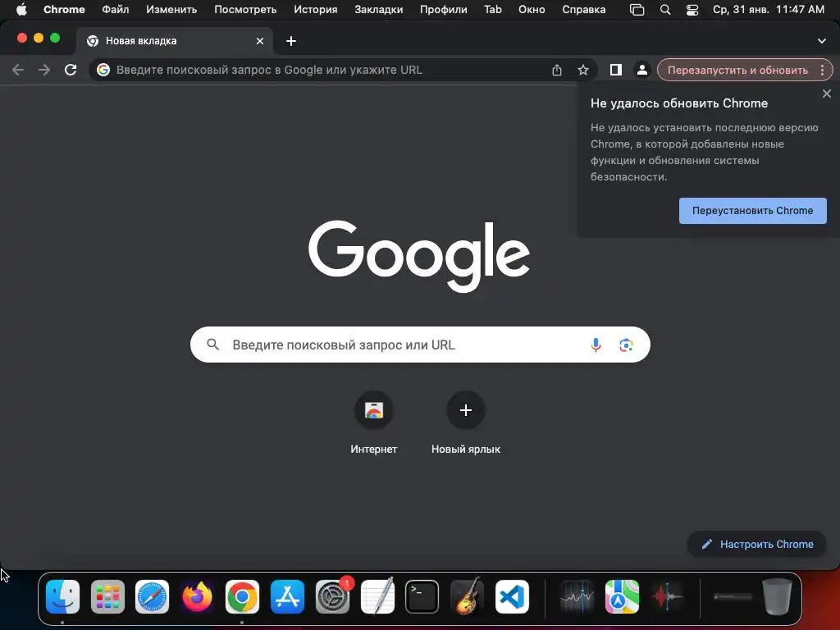Search by image with the Google Lens icon
The height and width of the screenshot is (630, 840).
(x=626, y=345)
